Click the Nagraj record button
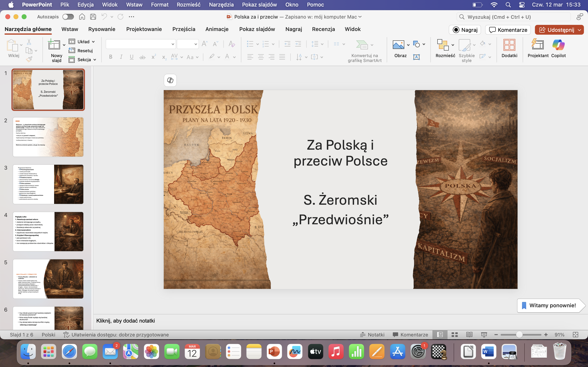The image size is (588, 367). coord(464,30)
